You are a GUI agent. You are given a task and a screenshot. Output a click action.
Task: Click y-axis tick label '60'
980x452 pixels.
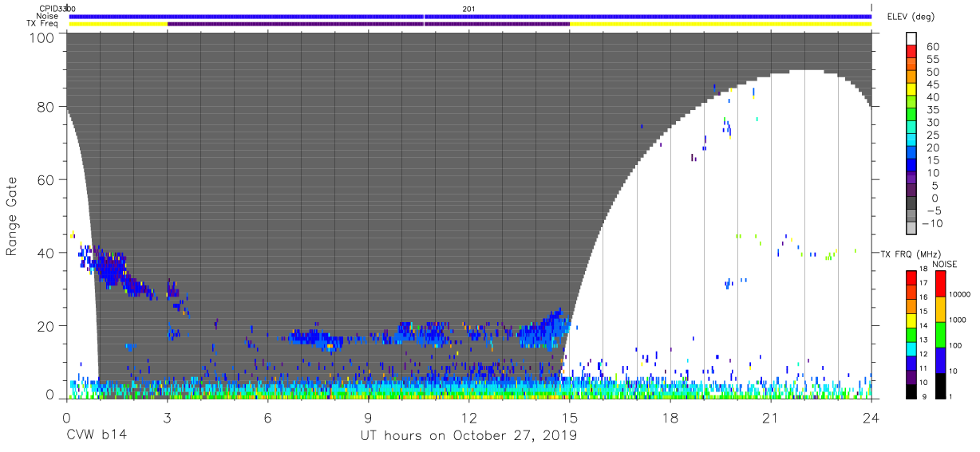click(47, 179)
